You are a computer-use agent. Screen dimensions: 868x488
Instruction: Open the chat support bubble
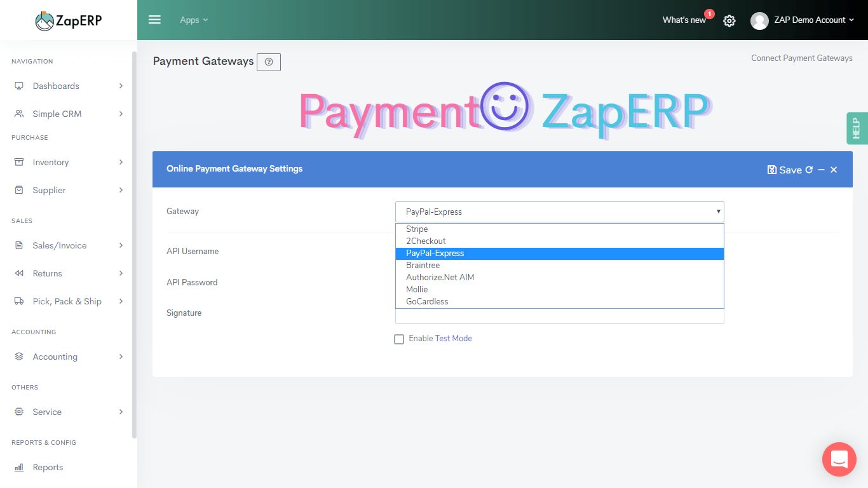(839, 459)
